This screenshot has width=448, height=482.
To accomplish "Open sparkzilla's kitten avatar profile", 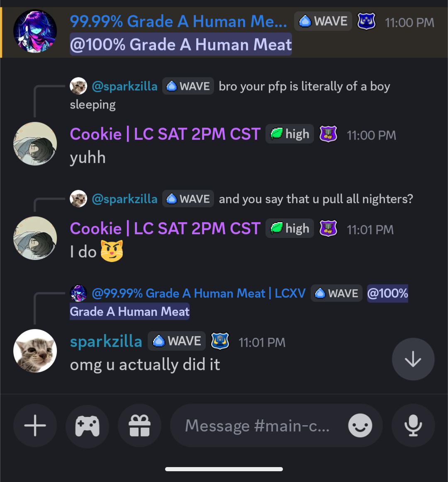I will pos(35,351).
